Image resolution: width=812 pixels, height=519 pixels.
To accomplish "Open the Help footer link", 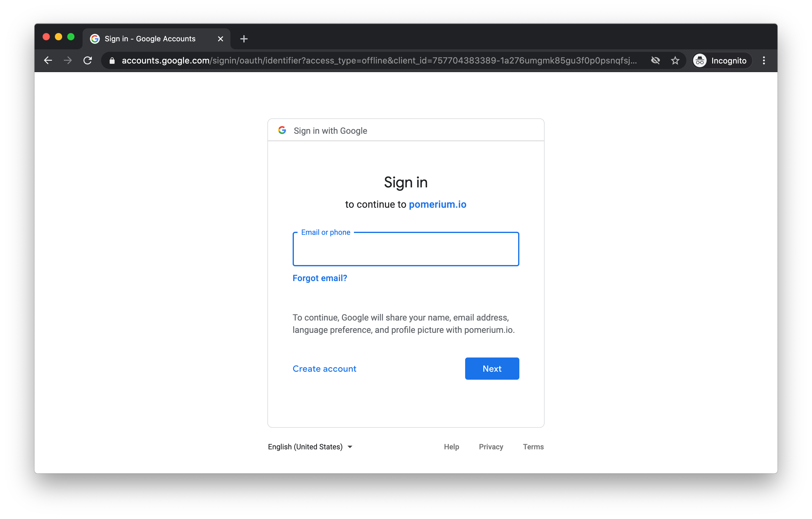I will [451, 447].
